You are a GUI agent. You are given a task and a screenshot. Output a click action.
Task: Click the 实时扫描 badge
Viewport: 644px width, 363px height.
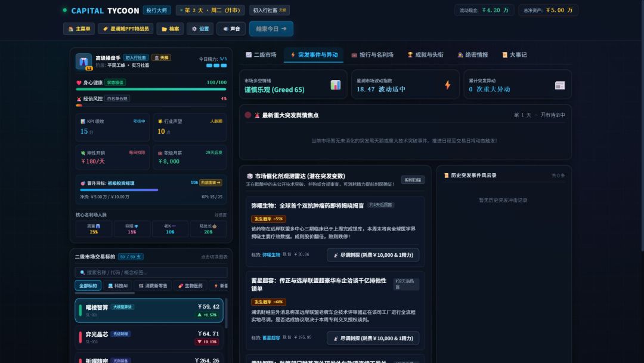[413, 180]
